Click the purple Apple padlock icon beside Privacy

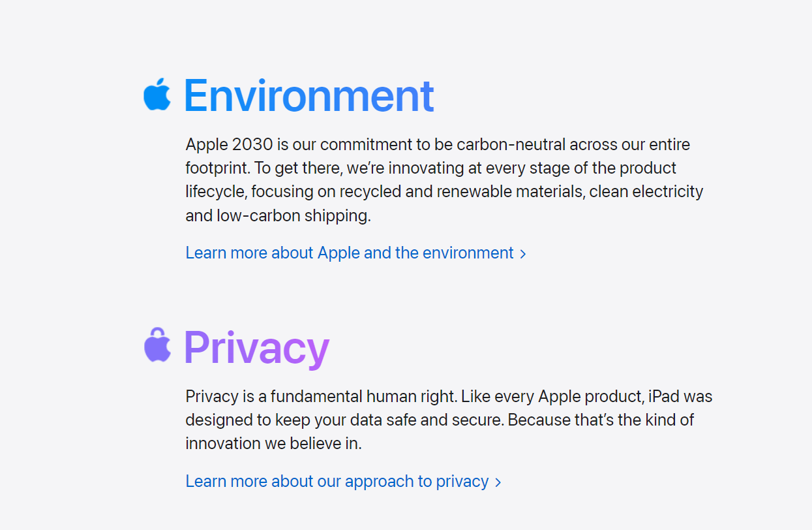pyautogui.click(x=157, y=345)
